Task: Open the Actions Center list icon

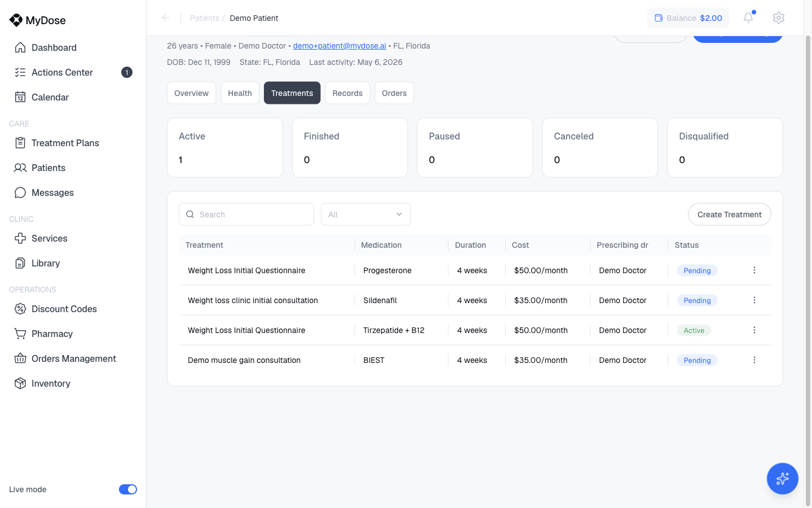Action: (20, 72)
